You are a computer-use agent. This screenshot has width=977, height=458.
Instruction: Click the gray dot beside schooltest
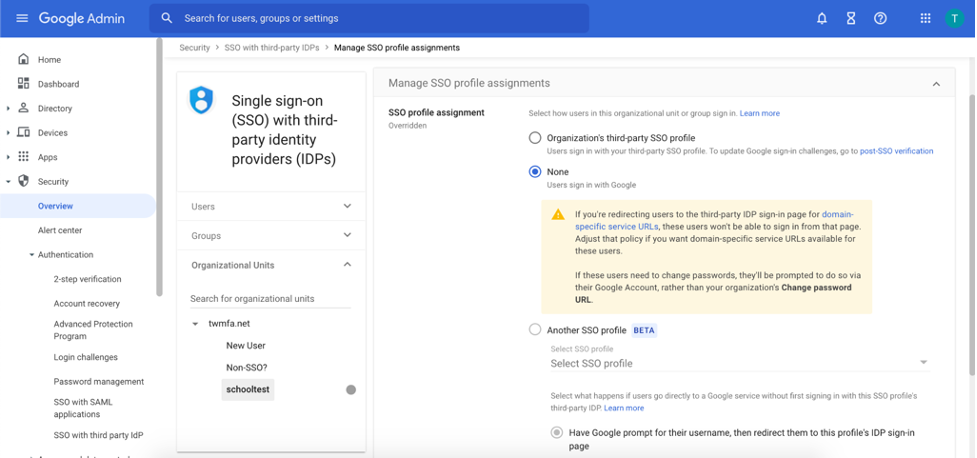(351, 389)
